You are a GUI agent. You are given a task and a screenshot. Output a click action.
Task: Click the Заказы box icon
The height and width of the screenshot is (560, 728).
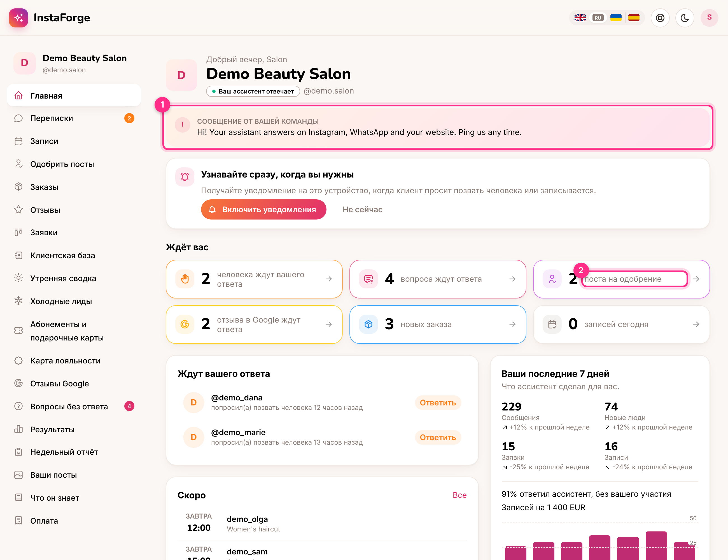19,187
